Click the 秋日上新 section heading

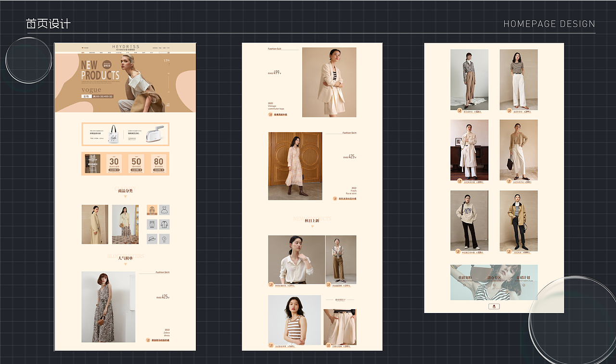312,220
